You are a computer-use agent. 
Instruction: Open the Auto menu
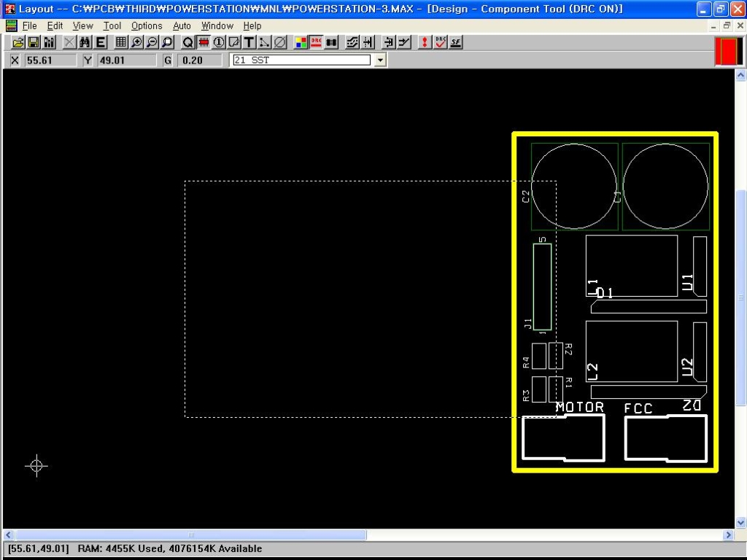(x=182, y=26)
